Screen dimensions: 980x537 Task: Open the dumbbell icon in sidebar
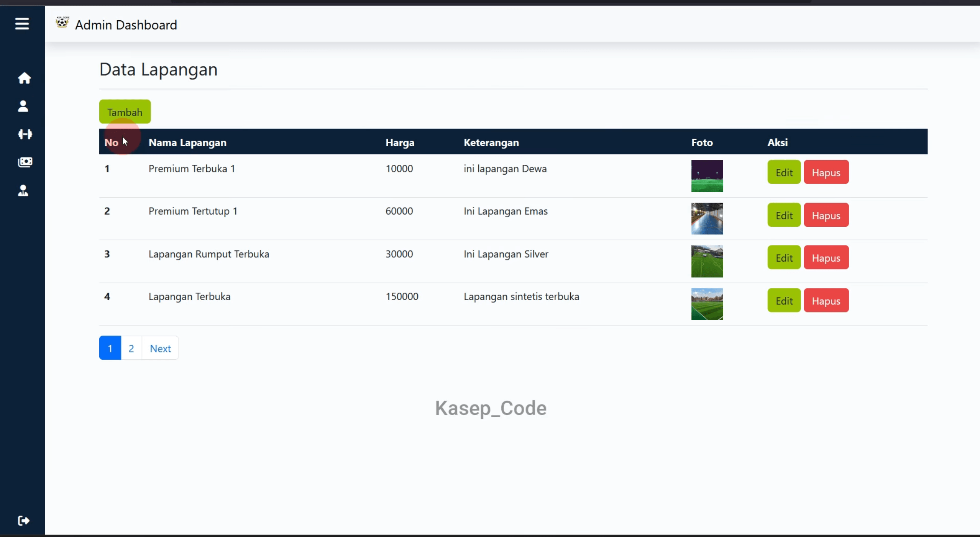pyautogui.click(x=25, y=134)
